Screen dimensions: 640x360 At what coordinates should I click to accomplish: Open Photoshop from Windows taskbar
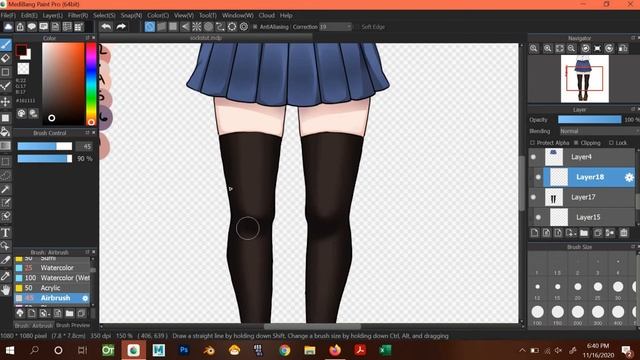pos(184,350)
